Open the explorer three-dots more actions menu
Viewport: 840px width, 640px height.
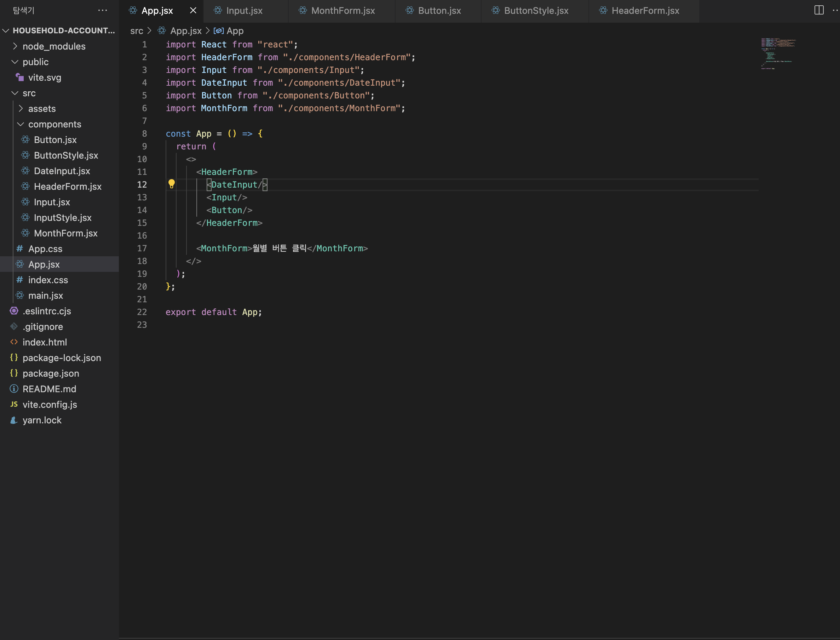point(102,10)
